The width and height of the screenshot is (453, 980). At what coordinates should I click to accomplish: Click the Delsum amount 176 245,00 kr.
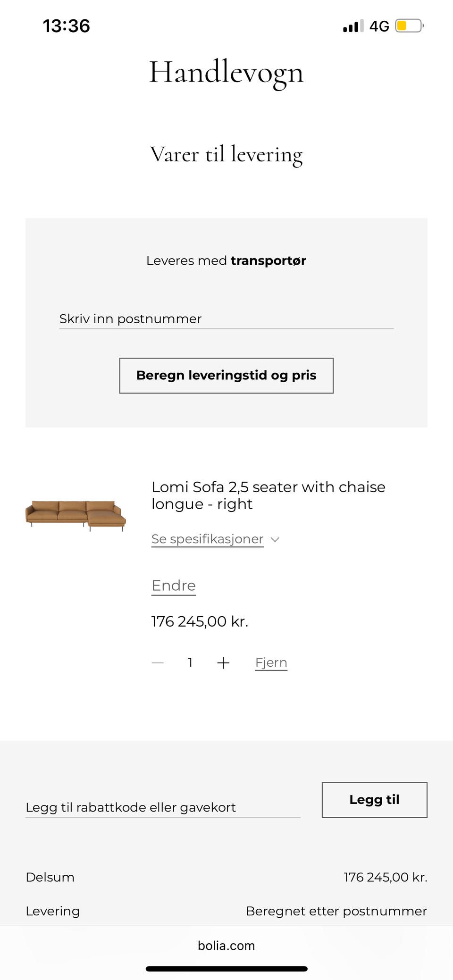385,877
